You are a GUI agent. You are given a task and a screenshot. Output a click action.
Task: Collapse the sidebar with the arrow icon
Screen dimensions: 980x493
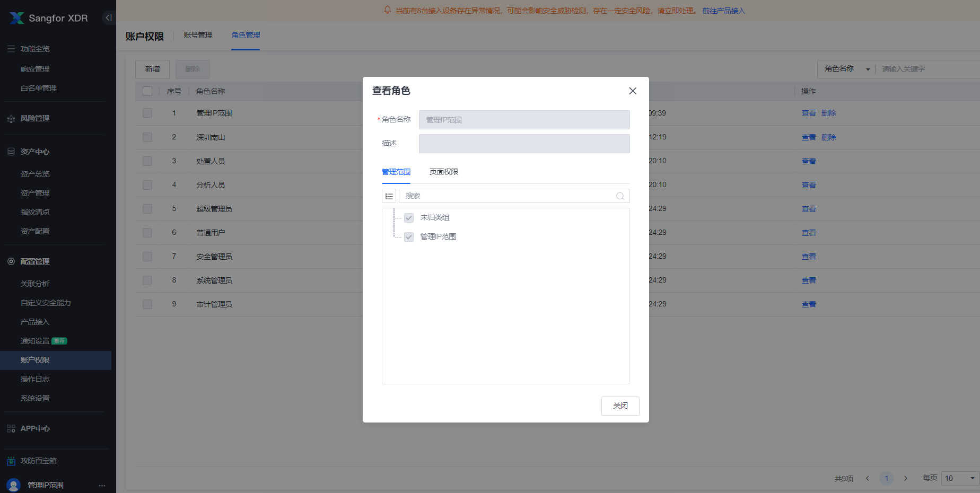pos(109,17)
